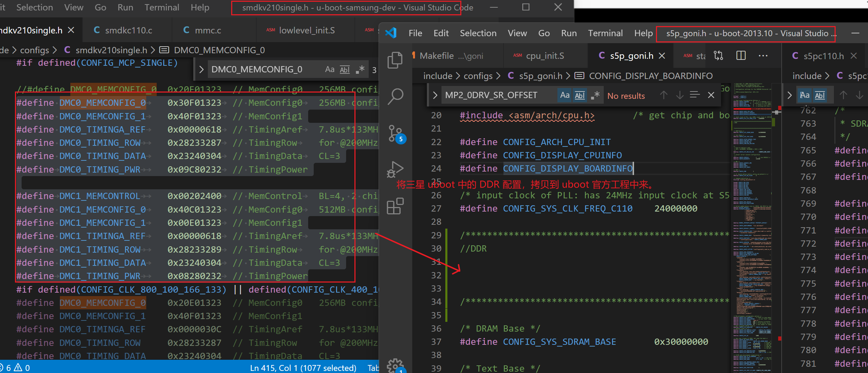
Task: Toggle Match Case in s5p_goni.h find
Action: [565, 95]
